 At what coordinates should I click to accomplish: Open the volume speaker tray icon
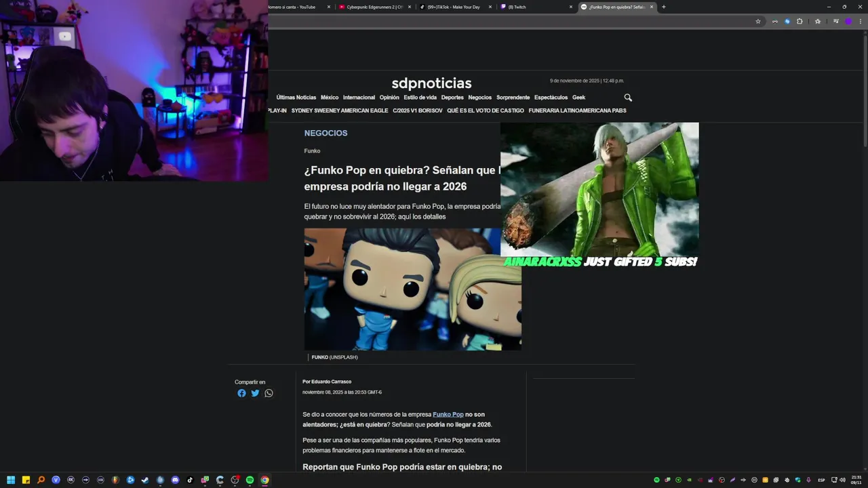(x=843, y=480)
